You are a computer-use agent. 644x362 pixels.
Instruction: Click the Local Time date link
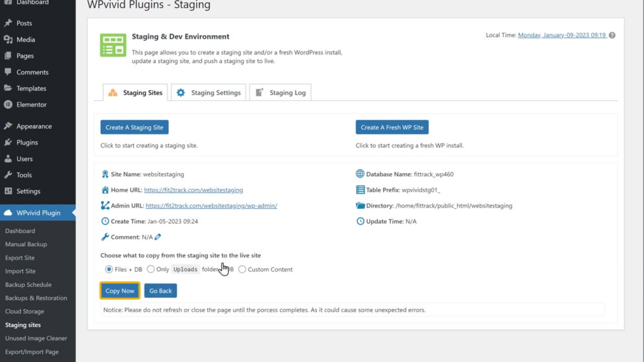point(562,35)
